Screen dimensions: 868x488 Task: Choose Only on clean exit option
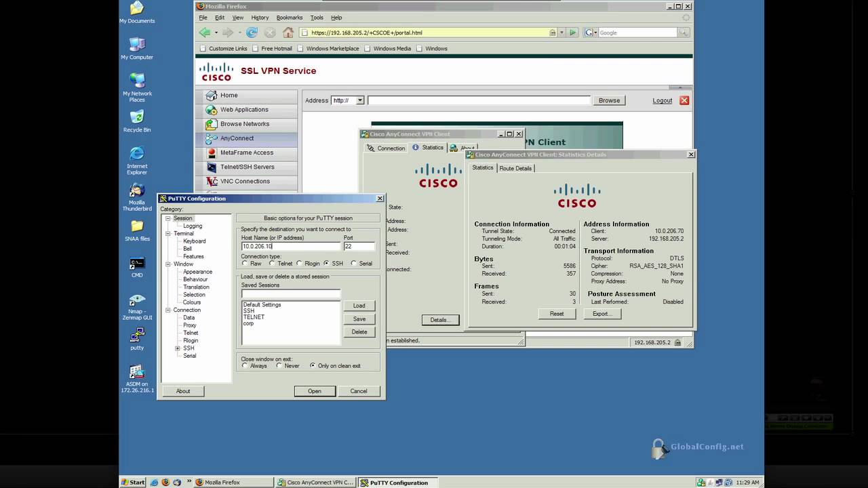[313, 366]
